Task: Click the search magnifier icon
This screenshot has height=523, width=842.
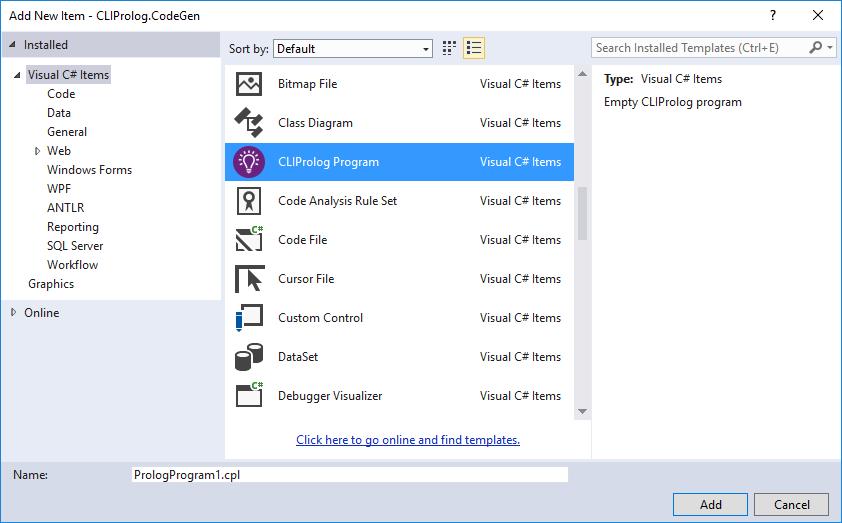Action: (x=815, y=48)
